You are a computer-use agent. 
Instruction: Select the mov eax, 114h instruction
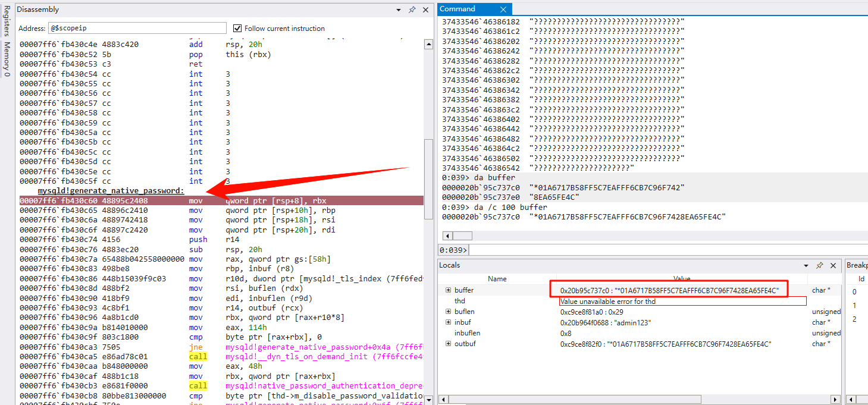point(221,327)
